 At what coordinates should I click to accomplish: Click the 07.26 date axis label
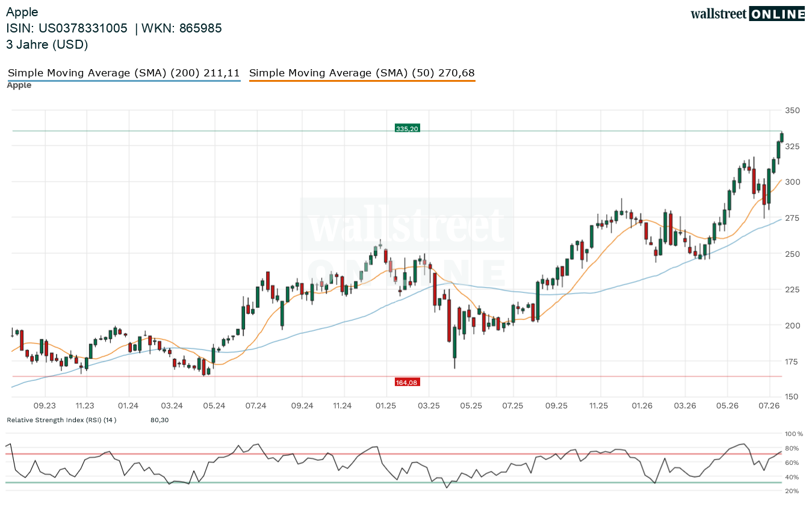[x=770, y=406]
